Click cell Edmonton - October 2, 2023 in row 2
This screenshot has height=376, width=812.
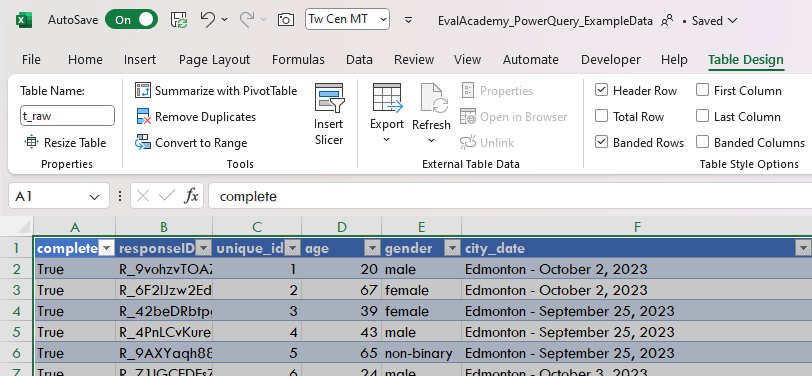coord(636,269)
